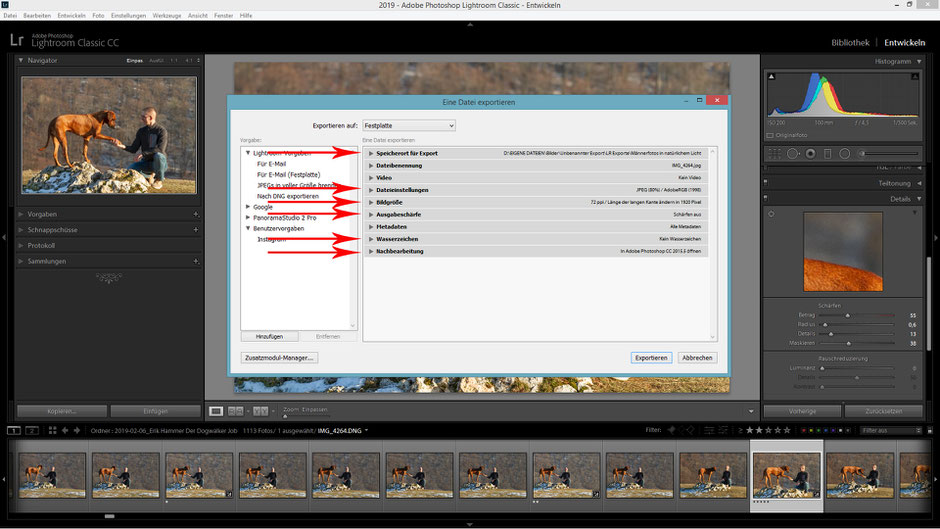Click the Zurücksetzen button
The height and width of the screenshot is (529, 940).
click(884, 411)
